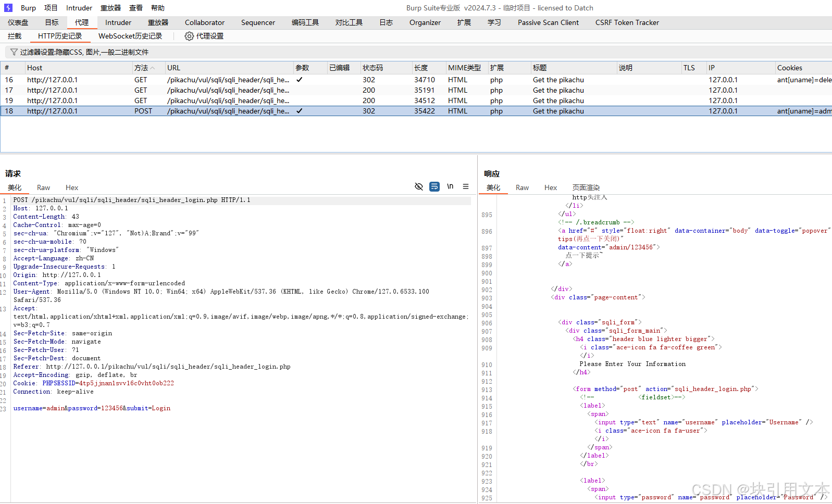Toggle the hide non-printable characters eye icon
This screenshot has width=832, height=504.
tap(419, 186)
